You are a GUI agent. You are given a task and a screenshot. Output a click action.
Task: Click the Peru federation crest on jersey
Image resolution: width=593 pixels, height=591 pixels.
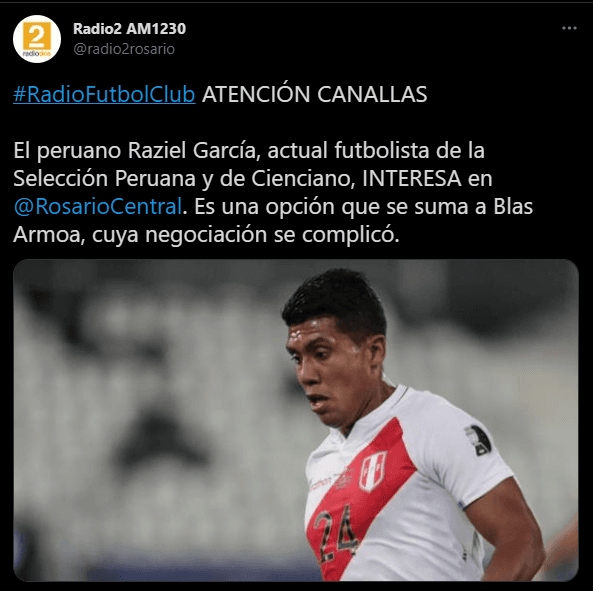(x=372, y=471)
